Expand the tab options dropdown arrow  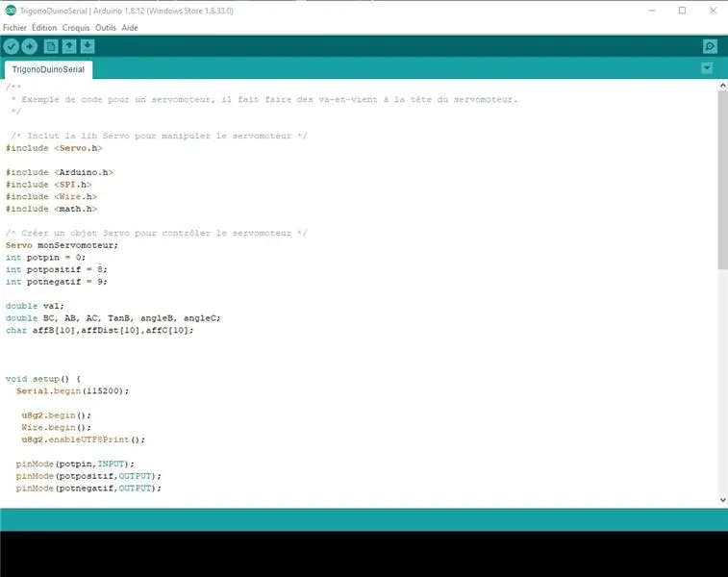pyautogui.click(x=707, y=68)
